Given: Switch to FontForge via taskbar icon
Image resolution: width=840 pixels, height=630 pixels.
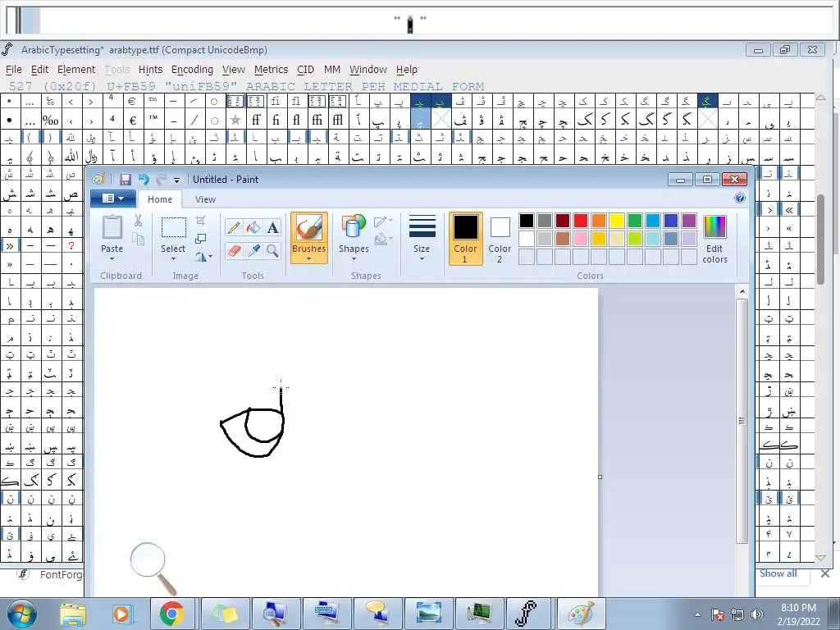Looking at the screenshot, I should pos(527,614).
